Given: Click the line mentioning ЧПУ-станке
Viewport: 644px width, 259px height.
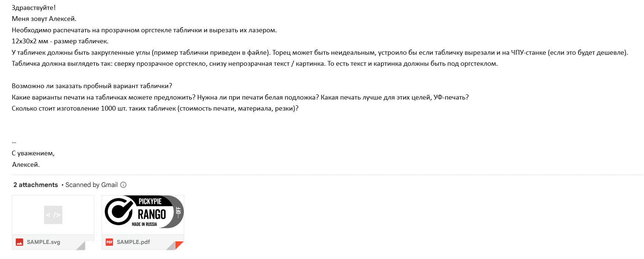Looking at the screenshot, I should (320, 53).
